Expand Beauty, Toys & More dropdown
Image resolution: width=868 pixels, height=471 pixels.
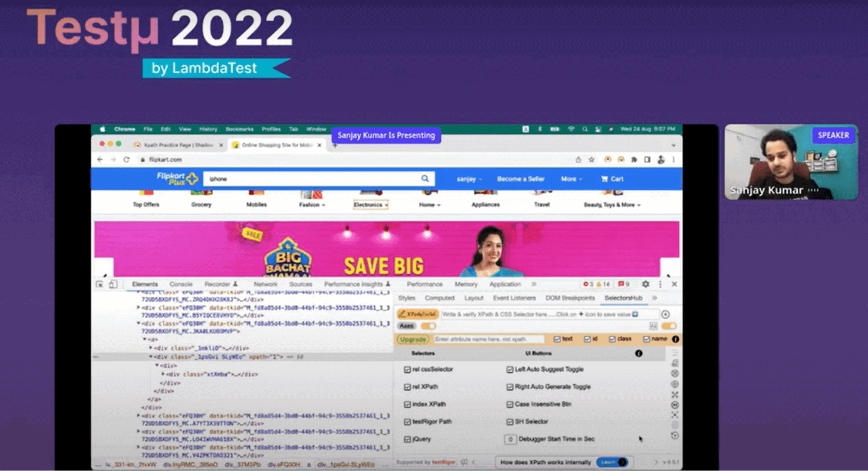[612, 204]
